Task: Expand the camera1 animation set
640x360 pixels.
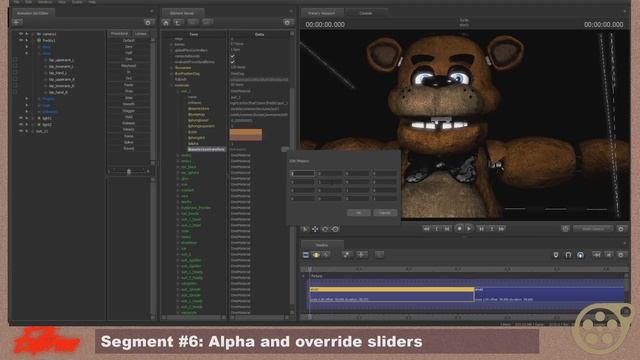Action: 33,34
